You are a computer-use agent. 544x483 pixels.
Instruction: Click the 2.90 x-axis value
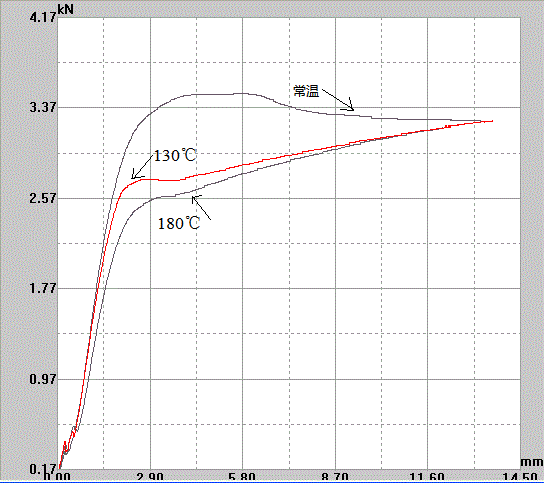150,477
